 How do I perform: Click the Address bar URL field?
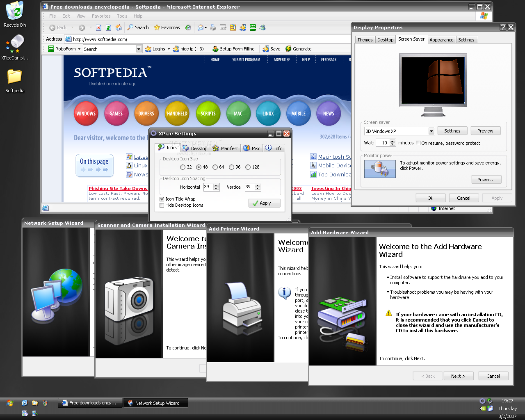207,39
